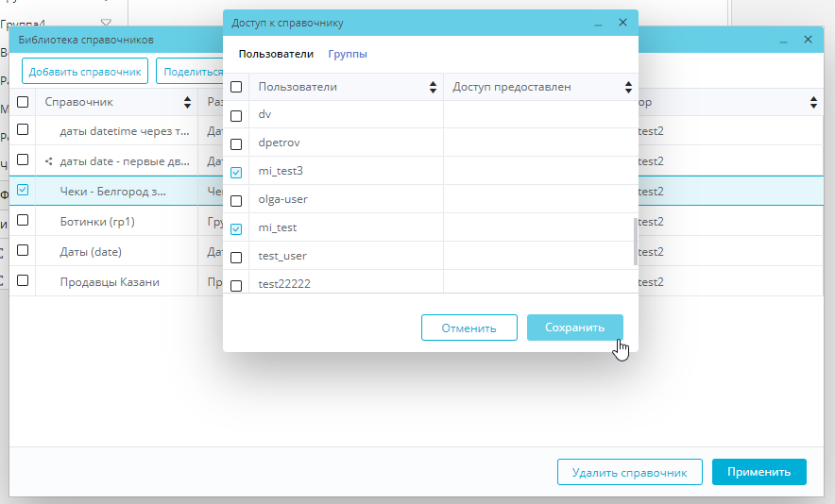Click the Добавить справочник button
Viewport: 835px width, 504px height.
85,71
